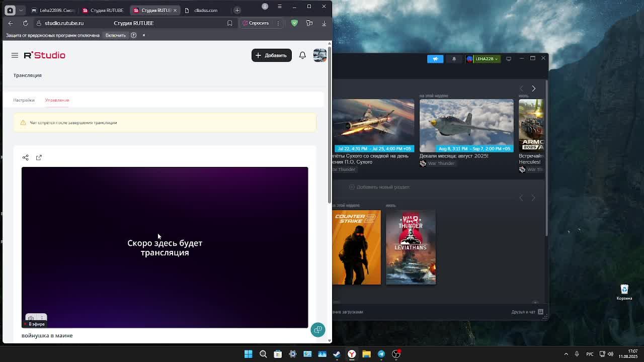644x362 pixels.
Task: Select the Управление tab
Action: coord(57,100)
